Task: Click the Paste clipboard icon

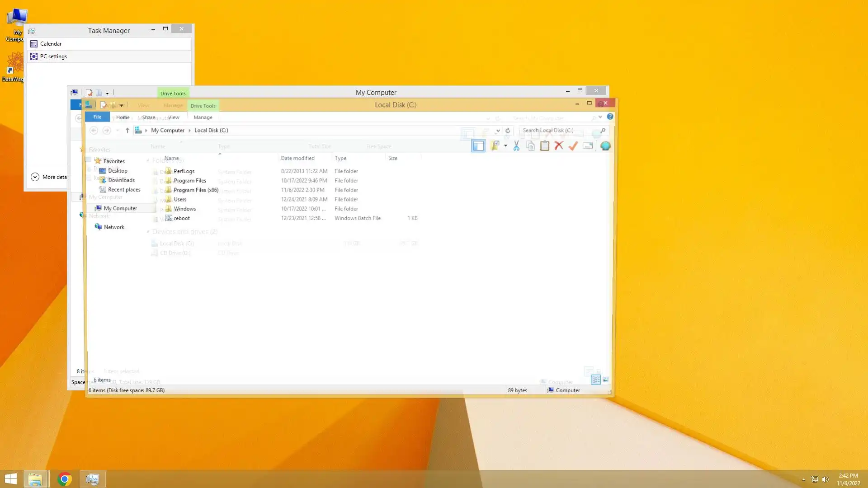Action: coord(545,146)
